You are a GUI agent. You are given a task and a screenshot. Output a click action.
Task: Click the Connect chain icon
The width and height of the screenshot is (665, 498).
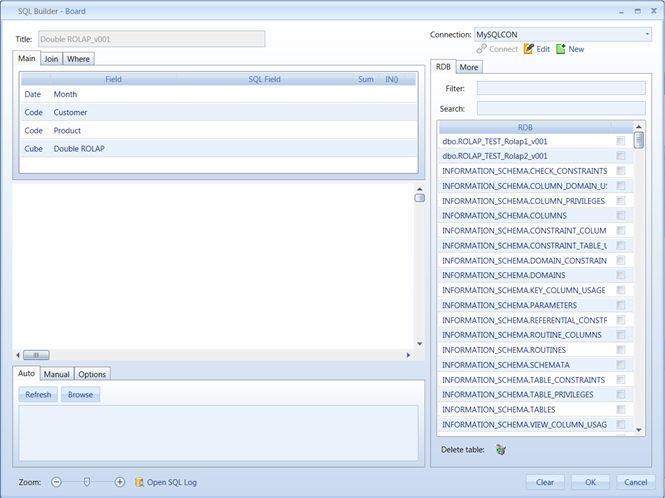[x=482, y=49]
